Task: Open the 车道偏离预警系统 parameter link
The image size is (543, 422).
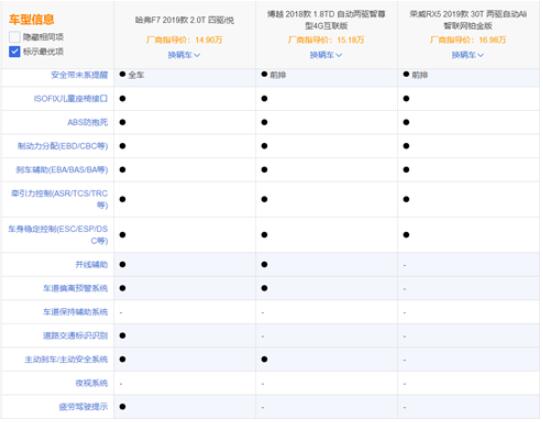Action: [75, 288]
